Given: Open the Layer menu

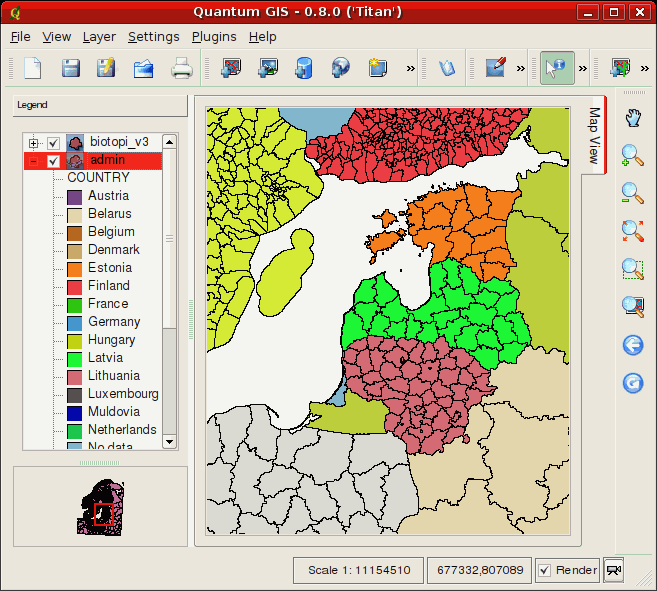Looking at the screenshot, I should tap(99, 37).
